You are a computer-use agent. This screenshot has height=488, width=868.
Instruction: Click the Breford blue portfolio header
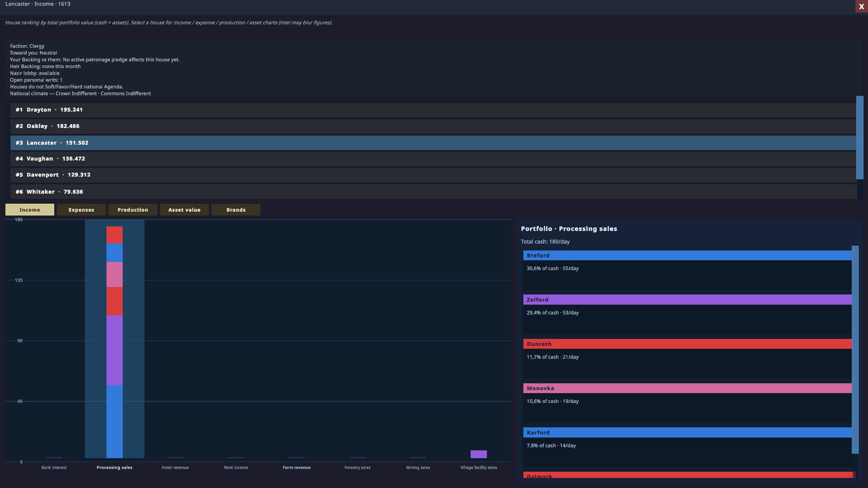[x=688, y=255]
